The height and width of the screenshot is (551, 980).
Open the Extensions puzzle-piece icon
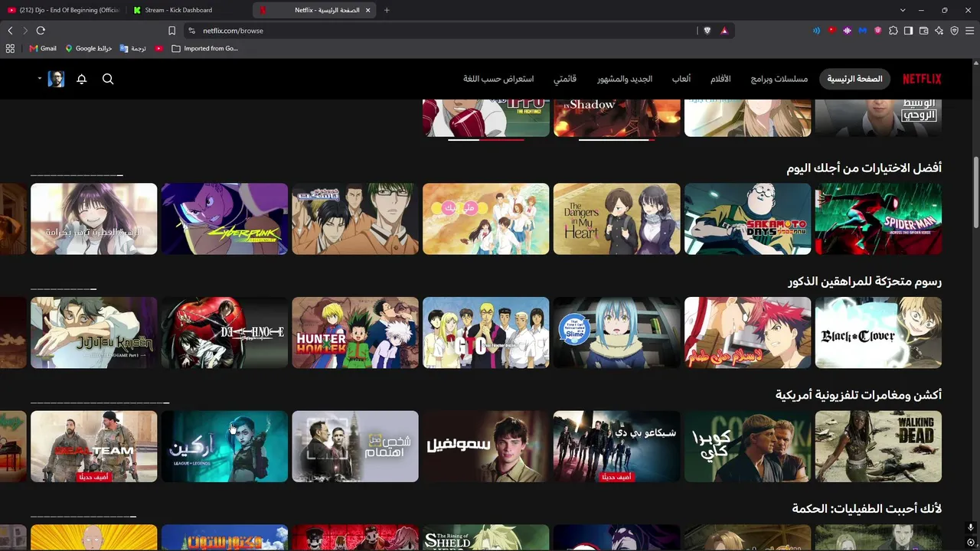[x=893, y=31]
